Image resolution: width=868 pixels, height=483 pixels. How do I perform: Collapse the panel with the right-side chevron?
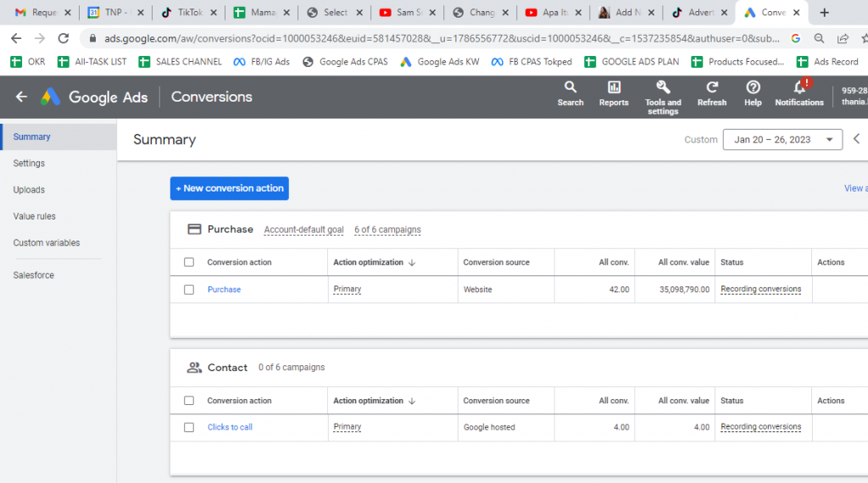(856, 139)
